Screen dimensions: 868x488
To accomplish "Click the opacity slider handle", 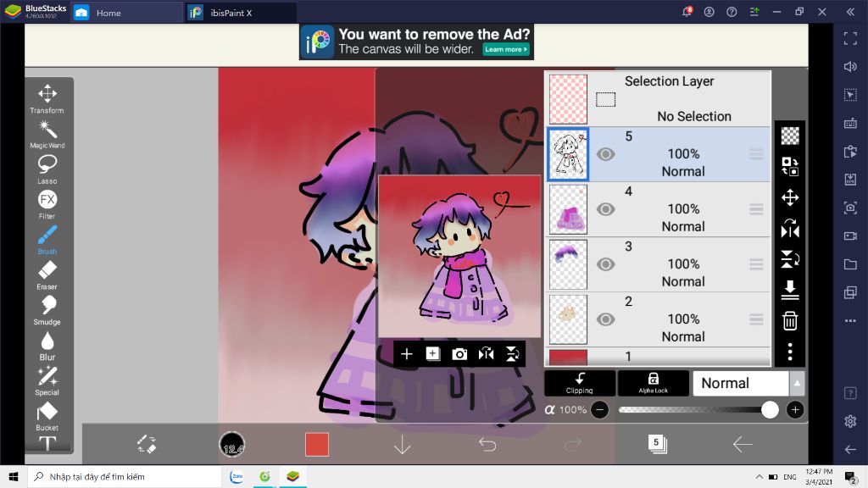I will (770, 409).
